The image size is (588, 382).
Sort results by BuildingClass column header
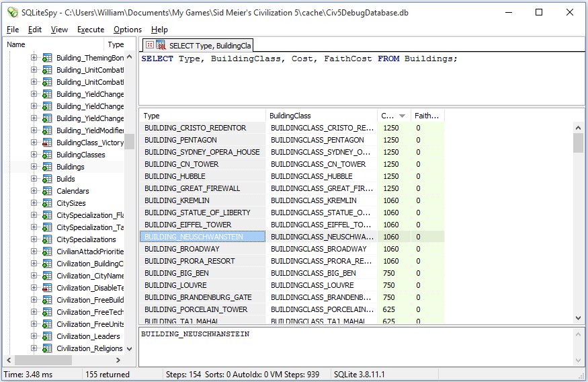[x=322, y=116]
